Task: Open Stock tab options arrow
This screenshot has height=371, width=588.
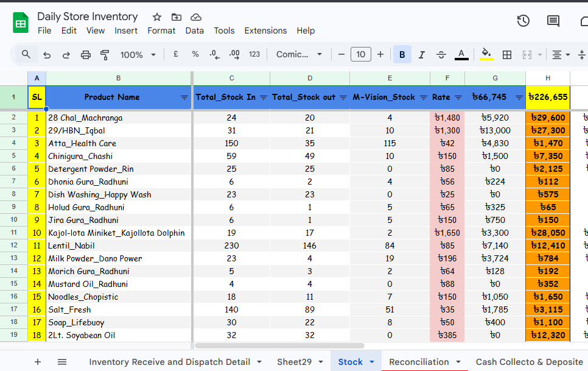Action: 372,362
